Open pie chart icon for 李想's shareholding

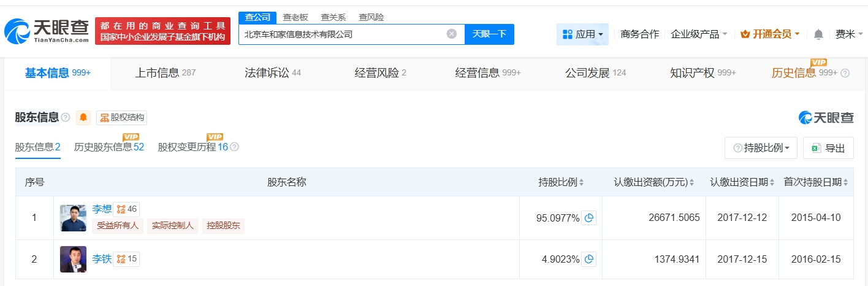[588, 218]
